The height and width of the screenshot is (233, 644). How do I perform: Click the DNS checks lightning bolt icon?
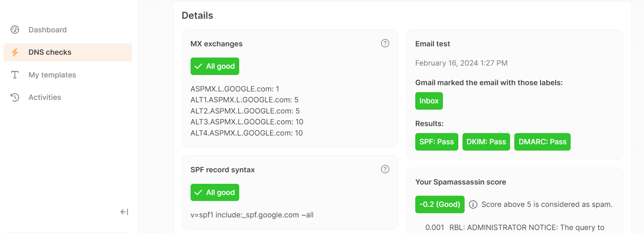pyautogui.click(x=15, y=52)
